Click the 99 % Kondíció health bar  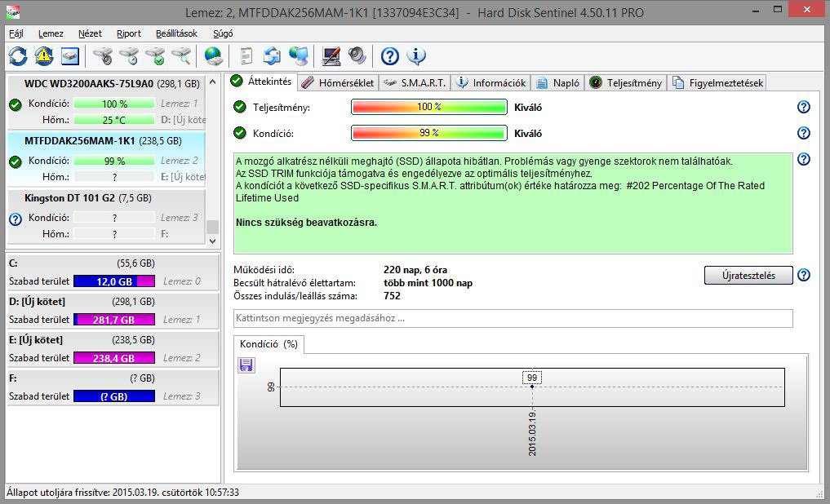tap(428, 133)
